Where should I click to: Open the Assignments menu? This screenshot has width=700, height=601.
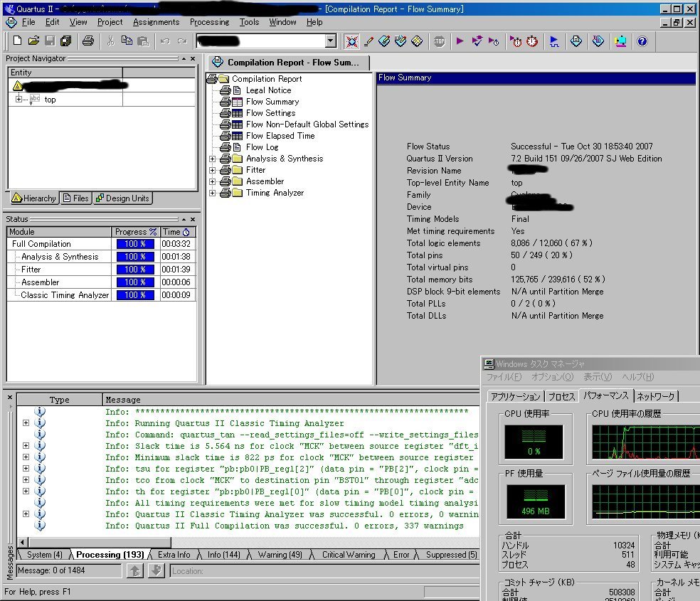click(x=156, y=22)
